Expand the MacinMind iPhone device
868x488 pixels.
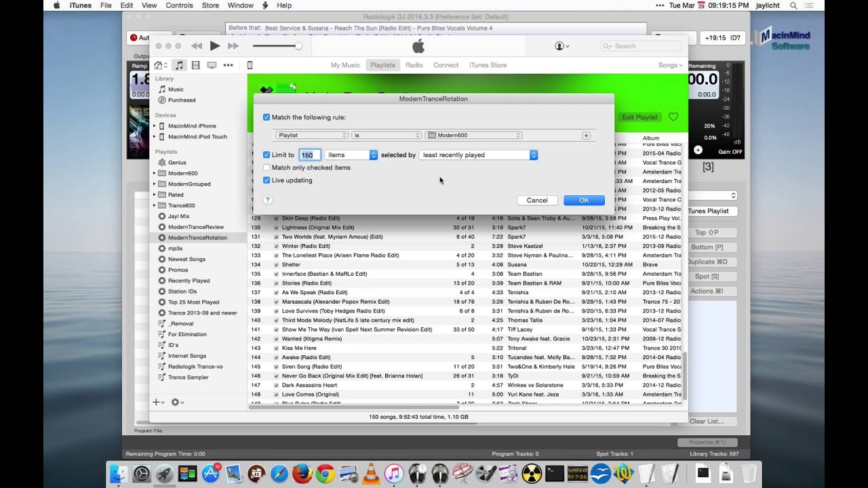[x=154, y=126]
